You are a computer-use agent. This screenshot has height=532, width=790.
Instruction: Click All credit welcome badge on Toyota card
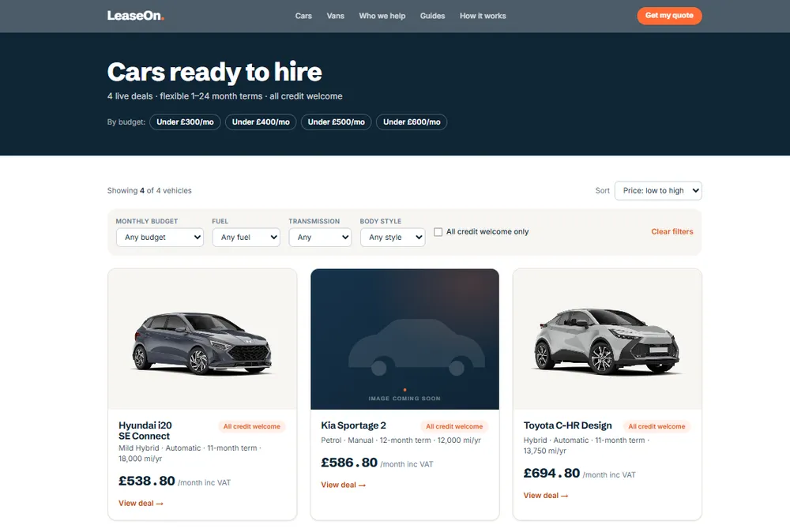coord(657,426)
